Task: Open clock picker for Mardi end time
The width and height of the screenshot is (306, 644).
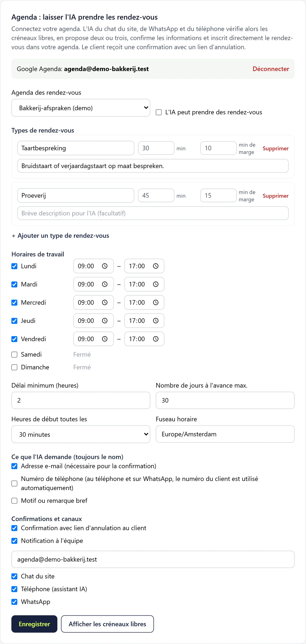Action: [x=156, y=284]
